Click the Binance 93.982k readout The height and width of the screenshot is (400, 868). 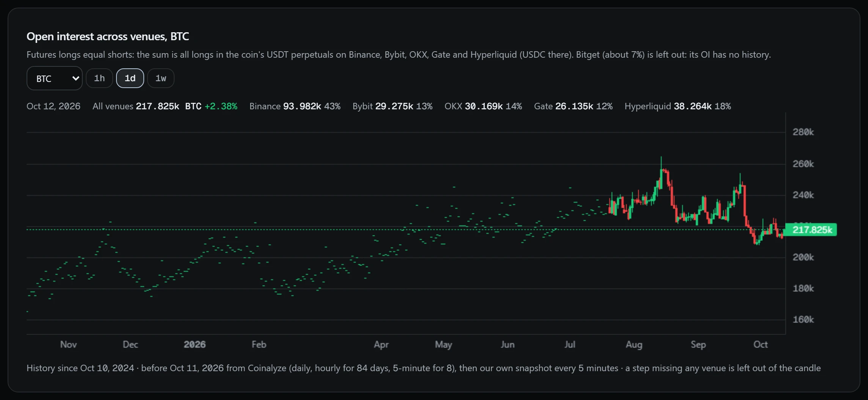click(295, 106)
